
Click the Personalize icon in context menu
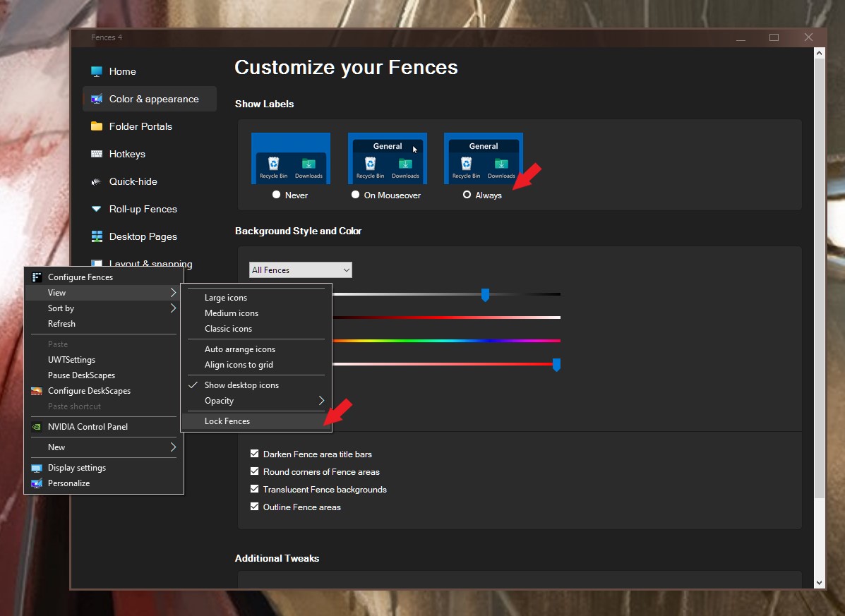pyautogui.click(x=37, y=483)
